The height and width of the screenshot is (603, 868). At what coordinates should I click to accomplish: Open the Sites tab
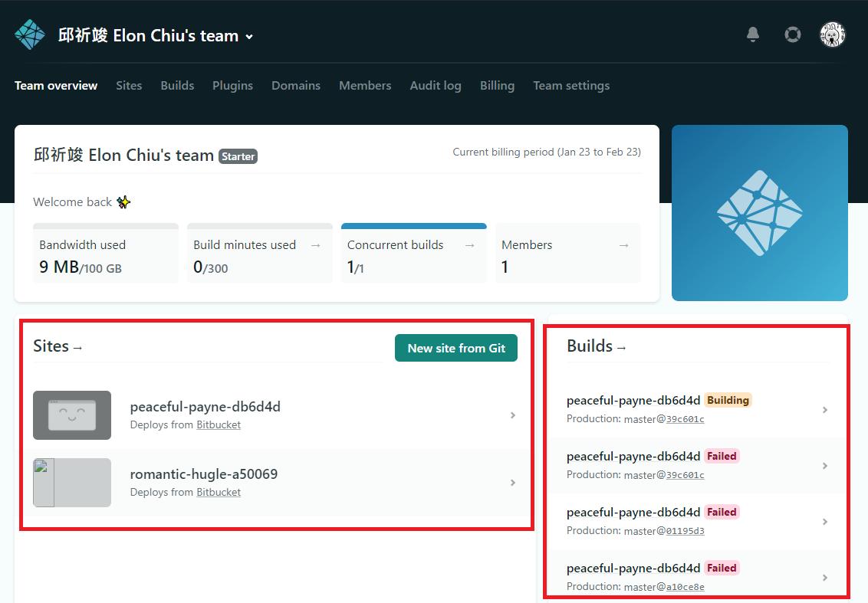click(x=129, y=86)
